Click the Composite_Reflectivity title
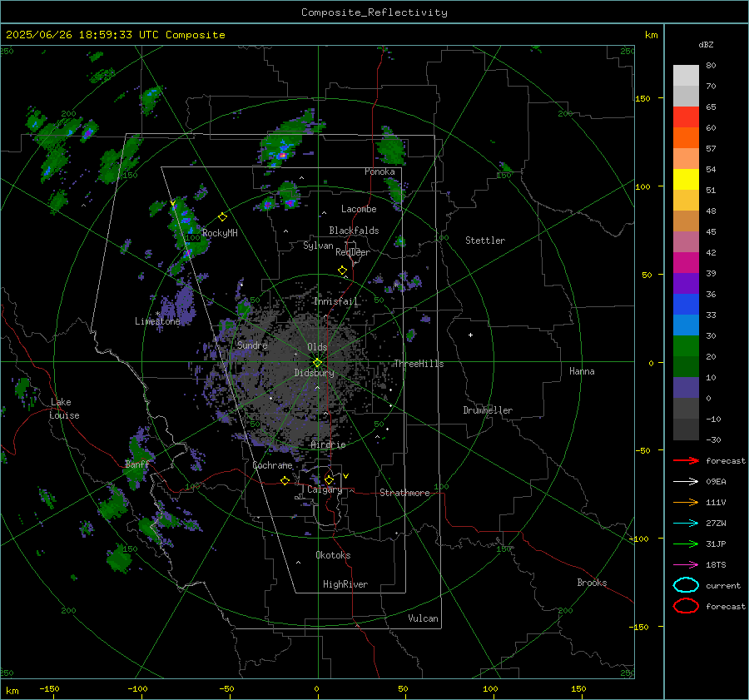 coord(374,12)
